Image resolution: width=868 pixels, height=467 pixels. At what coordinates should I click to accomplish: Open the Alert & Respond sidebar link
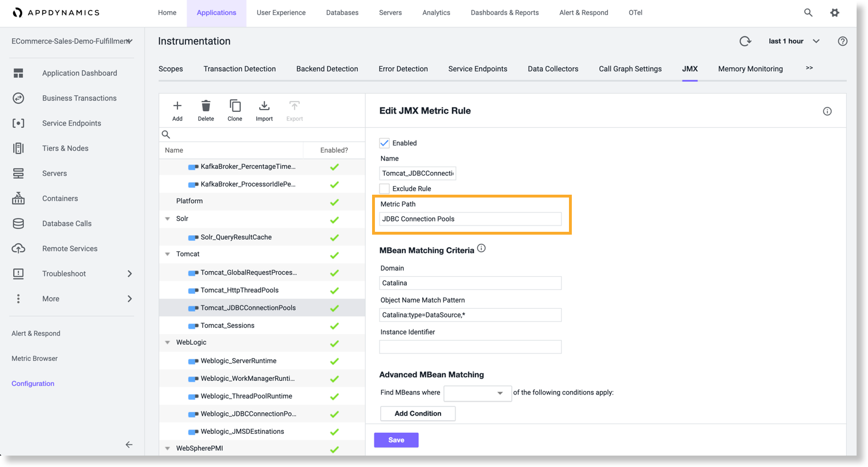(36, 333)
